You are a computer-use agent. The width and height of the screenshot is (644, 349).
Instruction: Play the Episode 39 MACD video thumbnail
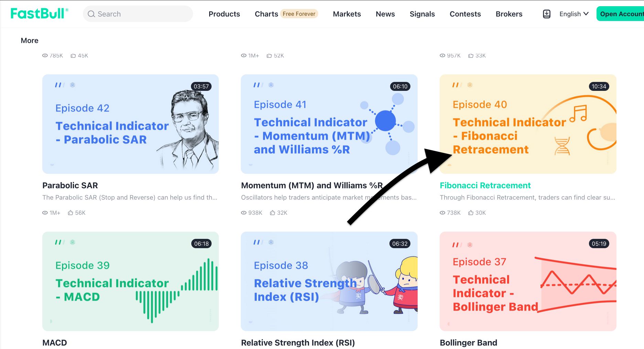tap(130, 281)
